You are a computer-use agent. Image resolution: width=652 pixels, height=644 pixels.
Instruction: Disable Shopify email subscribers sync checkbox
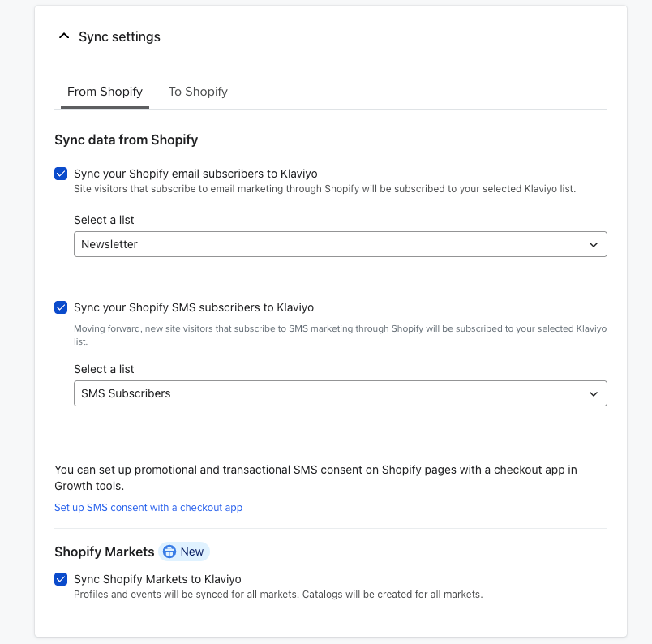(x=61, y=174)
